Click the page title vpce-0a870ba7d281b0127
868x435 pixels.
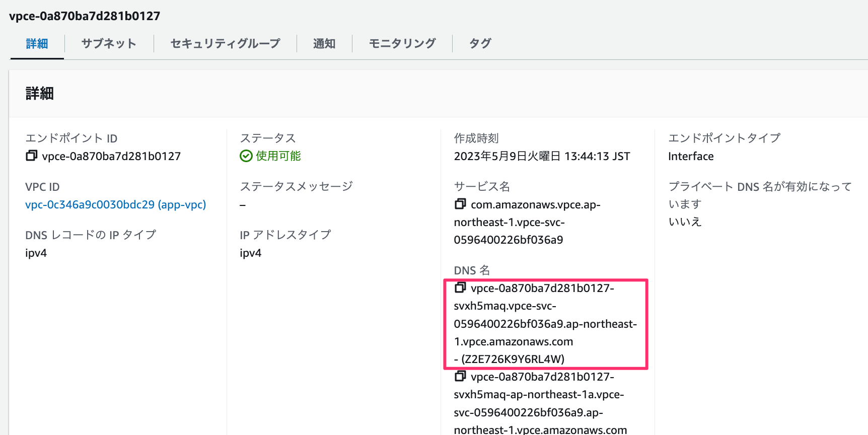pyautogui.click(x=85, y=16)
